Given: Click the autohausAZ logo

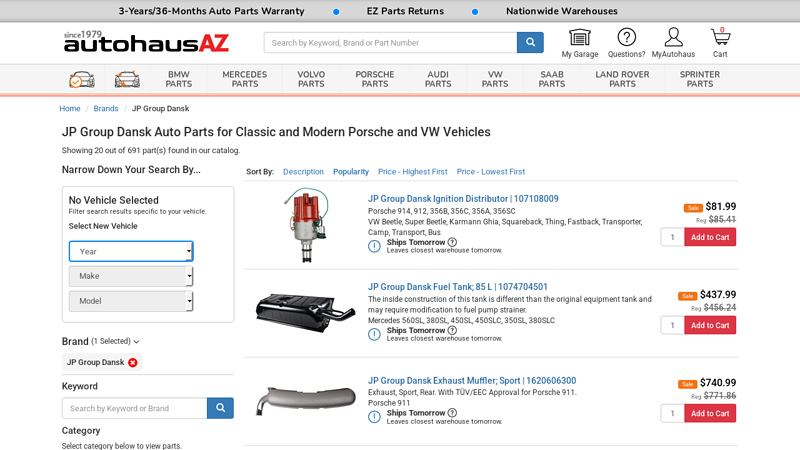Looking at the screenshot, I should pos(146,42).
